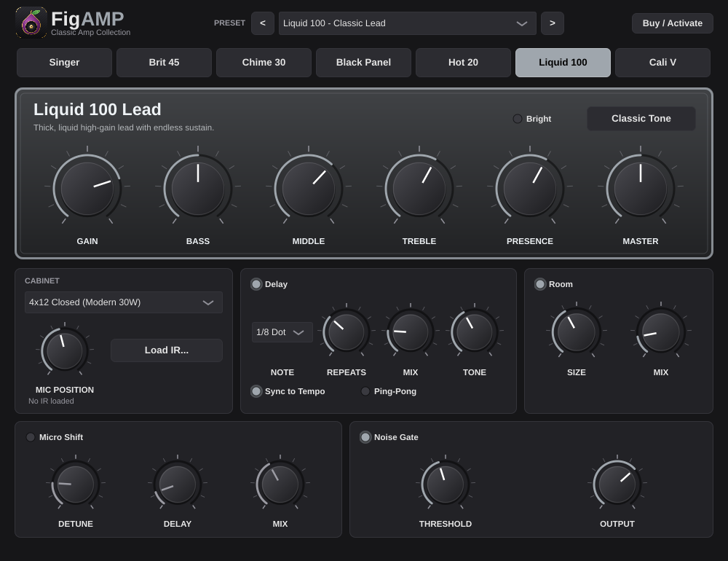Image resolution: width=728 pixels, height=561 pixels.
Task: Click the Classic Tone button
Action: (641, 119)
